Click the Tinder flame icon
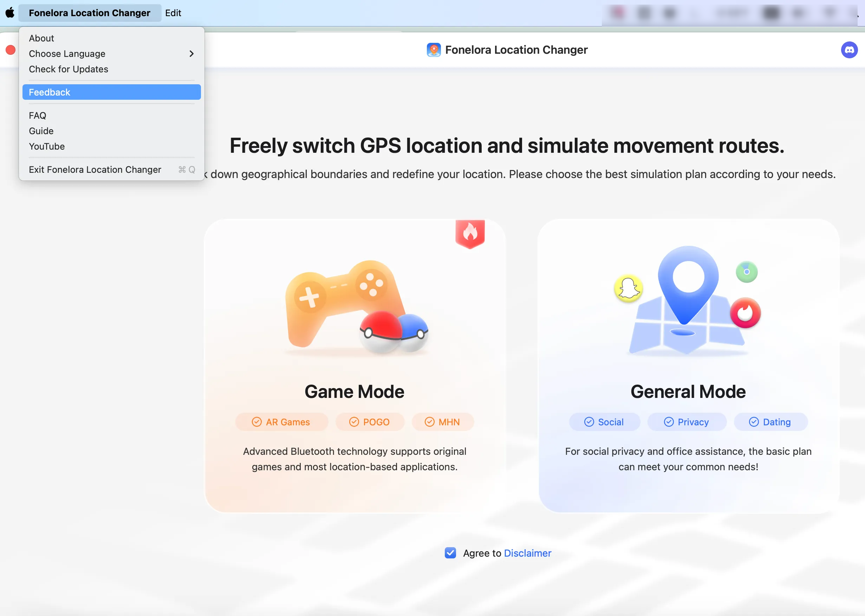Image resolution: width=865 pixels, height=616 pixels. [745, 313]
